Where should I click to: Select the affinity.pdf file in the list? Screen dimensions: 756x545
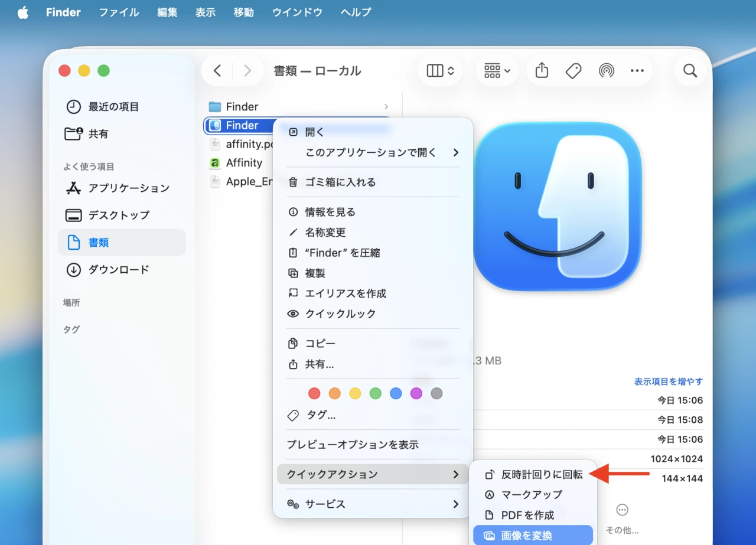pyautogui.click(x=249, y=144)
